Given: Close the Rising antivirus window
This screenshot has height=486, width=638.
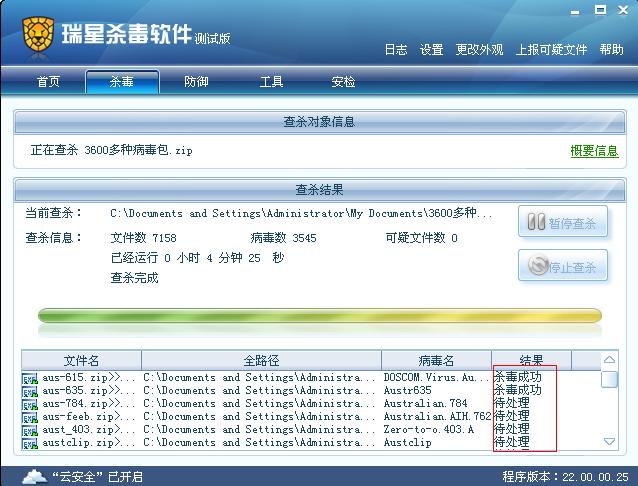Looking at the screenshot, I should (623, 10).
